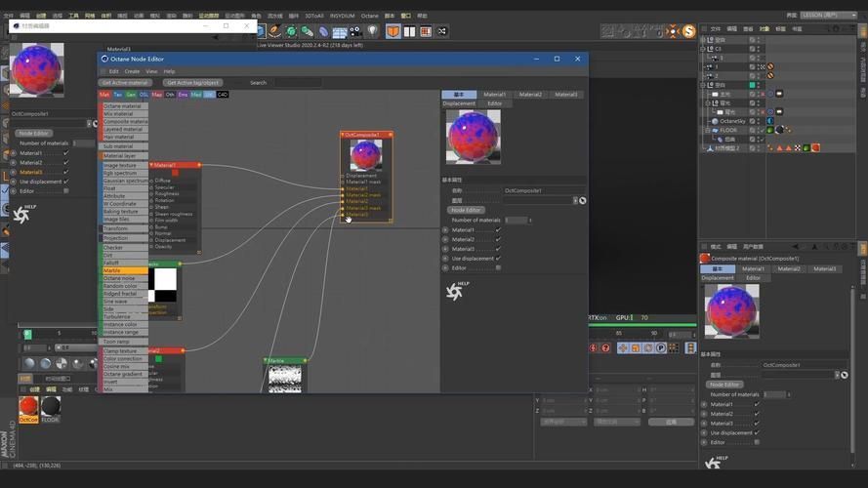
Task: Select the Marble node in node list
Action: point(125,270)
